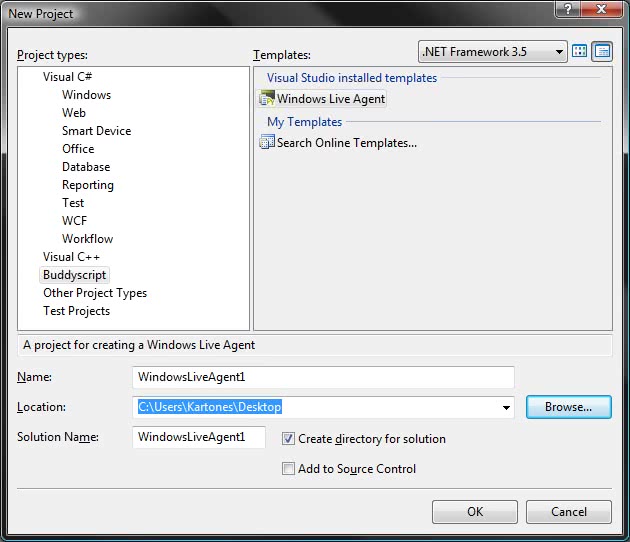Select WCF project type

[x=74, y=221]
